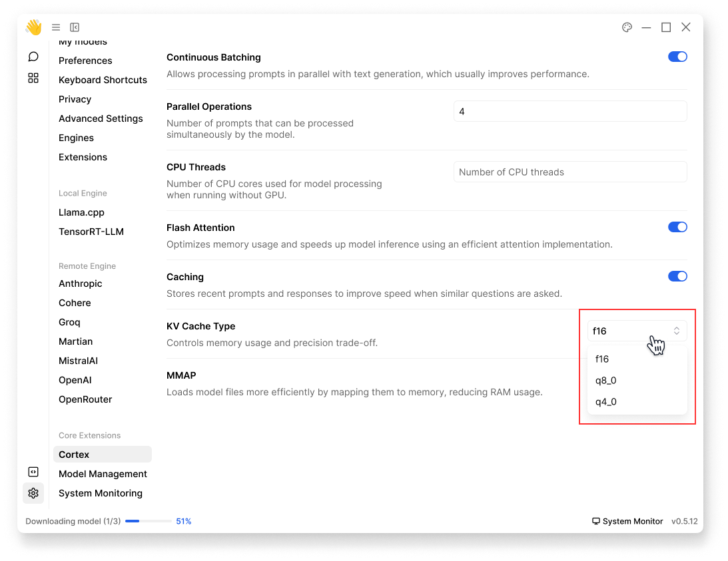The image size is (728, 561).
Task: Open the hamburger menu icon
Action: (x=56, y=27)
